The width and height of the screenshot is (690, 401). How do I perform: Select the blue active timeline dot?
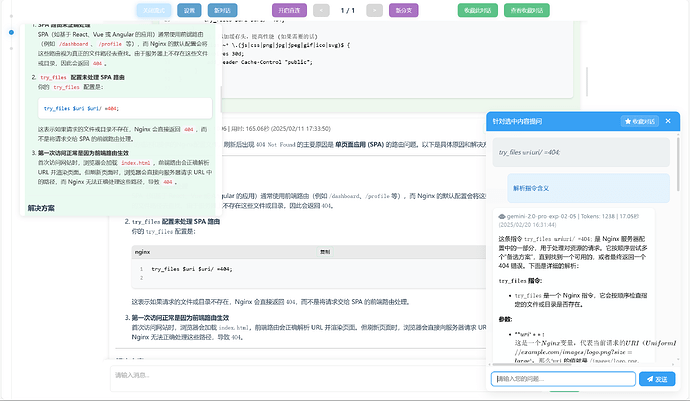point(11,32)
